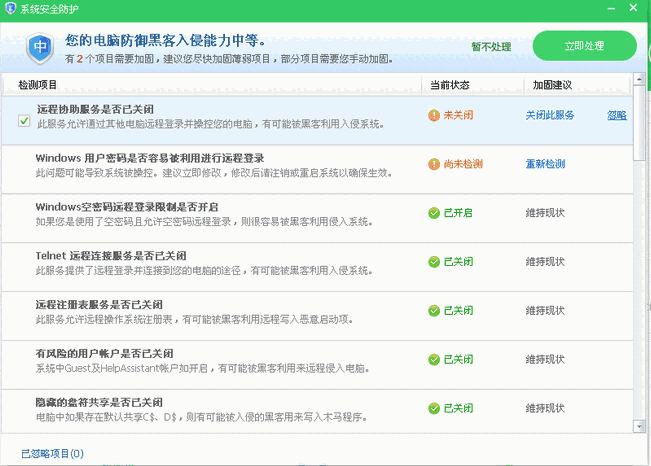This screenshot has height=466, width=651.
Task: Click green check icon in Telnet row
Action: (434, 262)
